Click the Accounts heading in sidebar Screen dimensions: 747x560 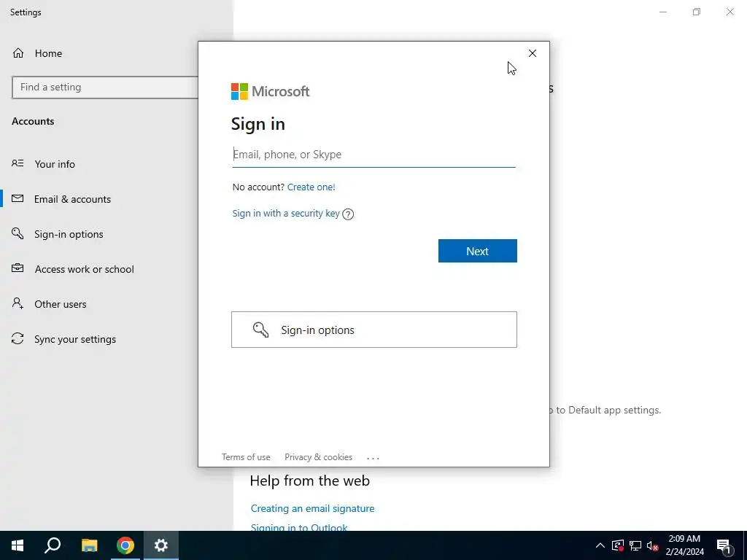[x=33, y=121]
